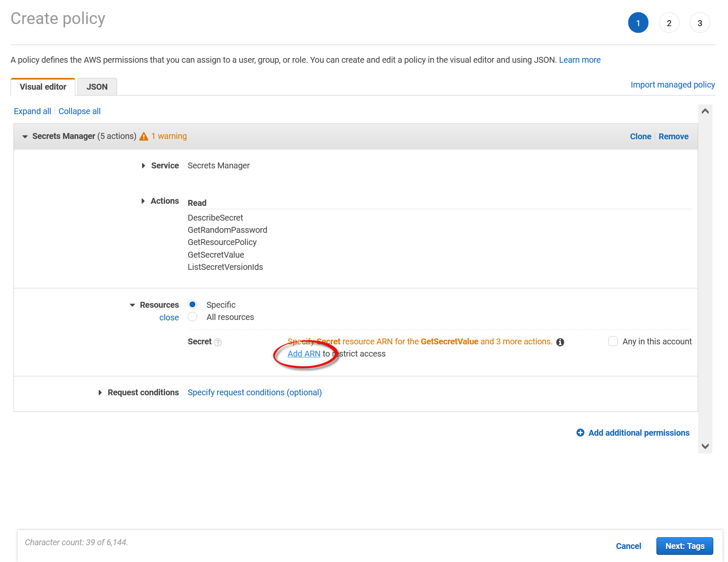Click the step 1 circle indicator
The width and height of the screenshot is (728, 562).
click(x=638, y=23)
